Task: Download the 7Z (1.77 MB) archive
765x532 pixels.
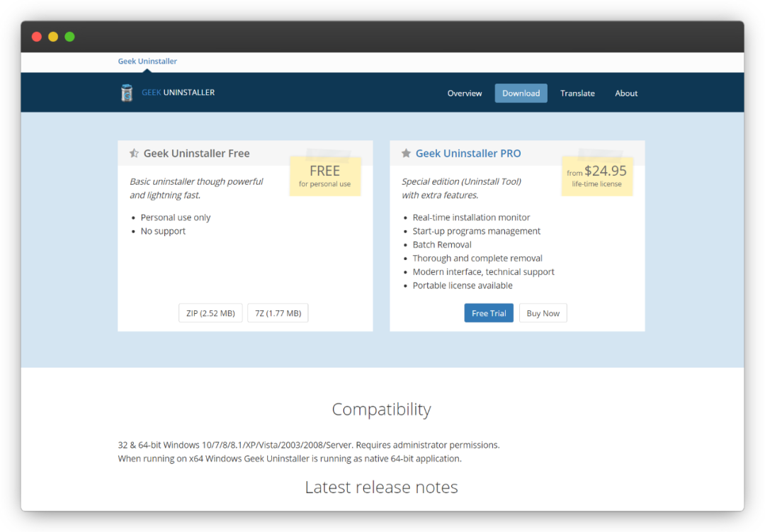Action: pyautogui.click(x=278, y=313)
